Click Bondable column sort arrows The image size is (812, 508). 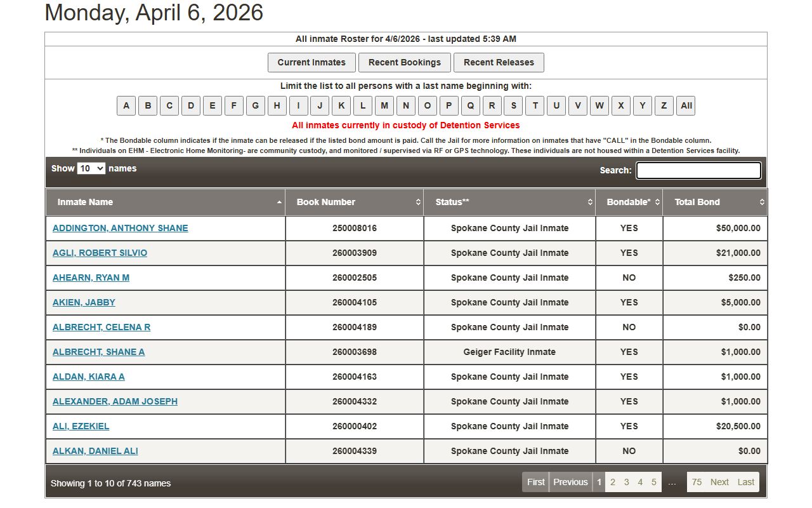coord(657,202)
